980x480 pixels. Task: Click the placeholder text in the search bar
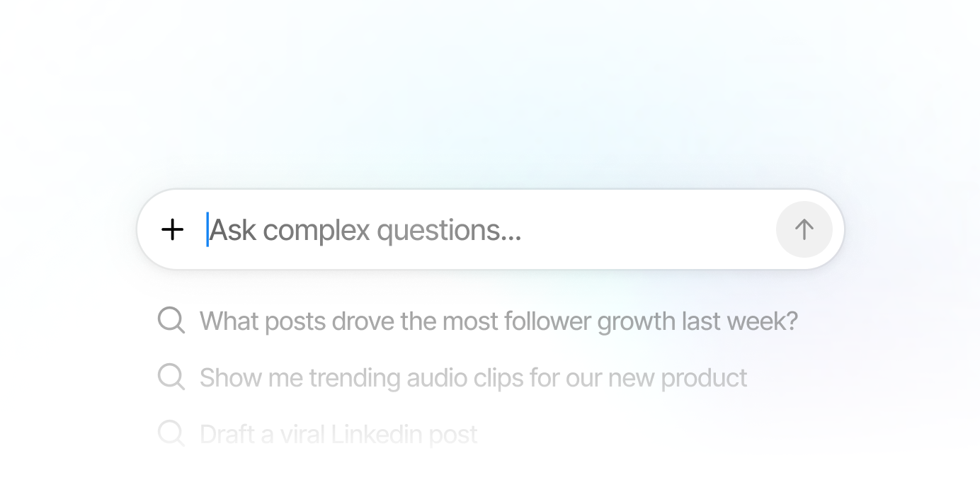(365, 230)
